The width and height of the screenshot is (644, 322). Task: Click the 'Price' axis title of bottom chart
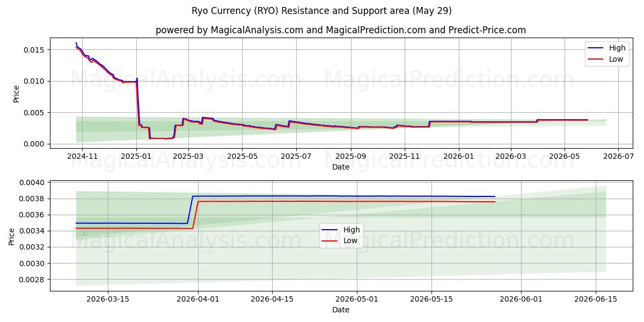click(x=12, y=236)
